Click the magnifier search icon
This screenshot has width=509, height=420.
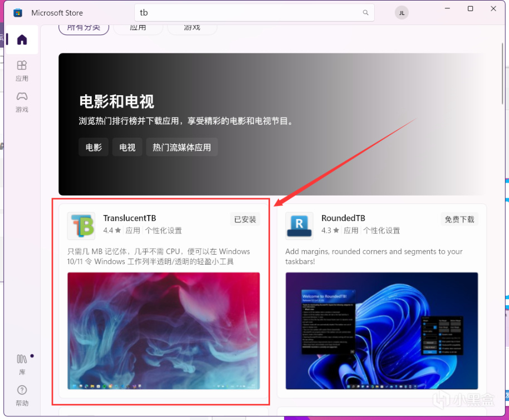[x=365, y=13]
